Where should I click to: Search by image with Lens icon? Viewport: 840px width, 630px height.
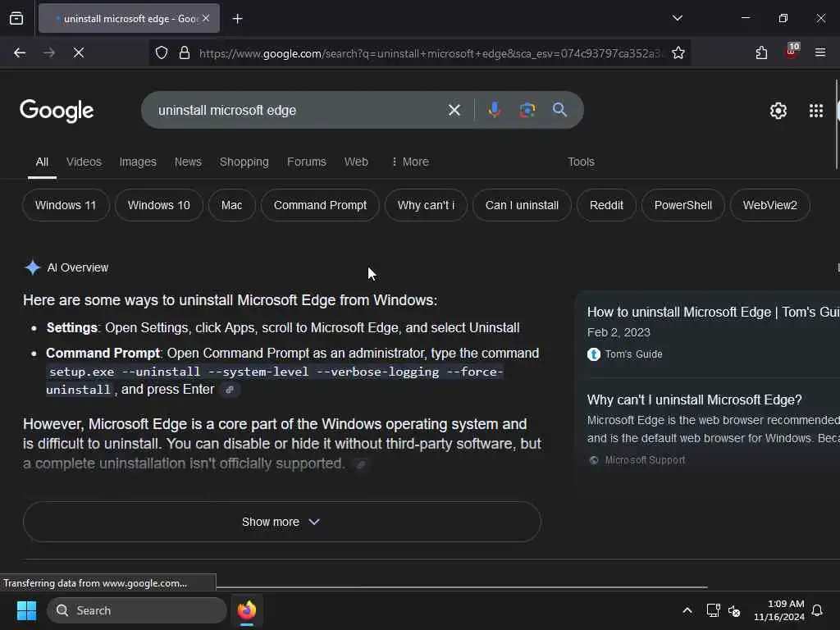[527, 110]
